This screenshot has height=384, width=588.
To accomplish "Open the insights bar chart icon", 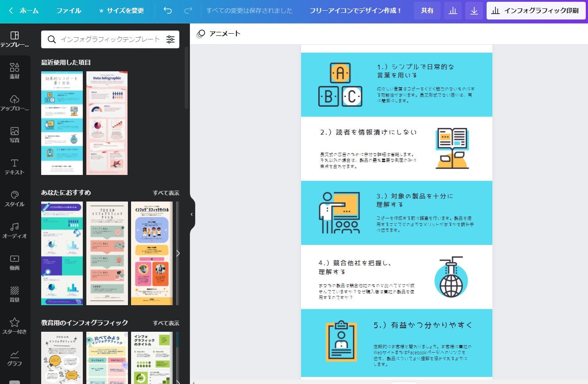I will pyautogui.click(x=453, y=11).
